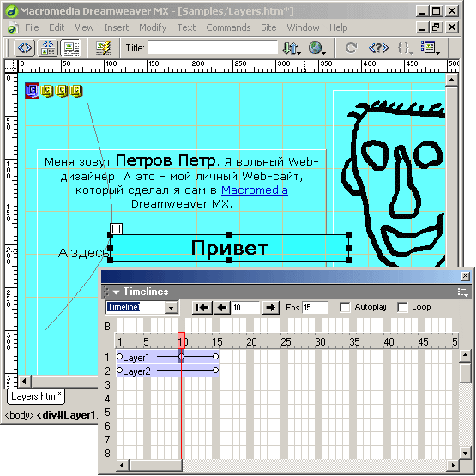The image size is (476, 476).
Task: Open File Management arrows icon
Action: 291,48
